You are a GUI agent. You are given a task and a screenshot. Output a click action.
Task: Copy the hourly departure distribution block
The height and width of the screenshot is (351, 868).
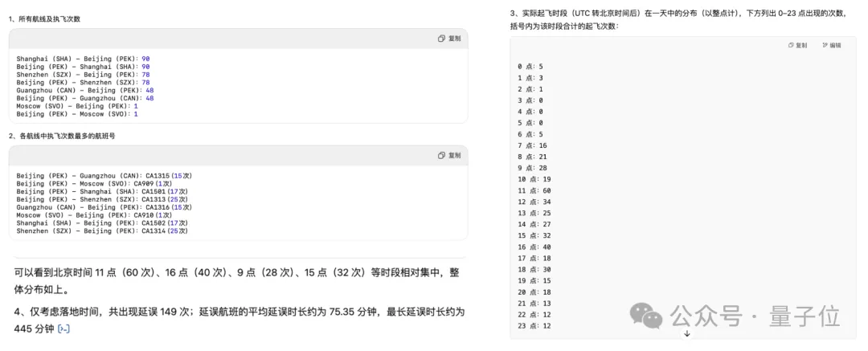(796, 46)
